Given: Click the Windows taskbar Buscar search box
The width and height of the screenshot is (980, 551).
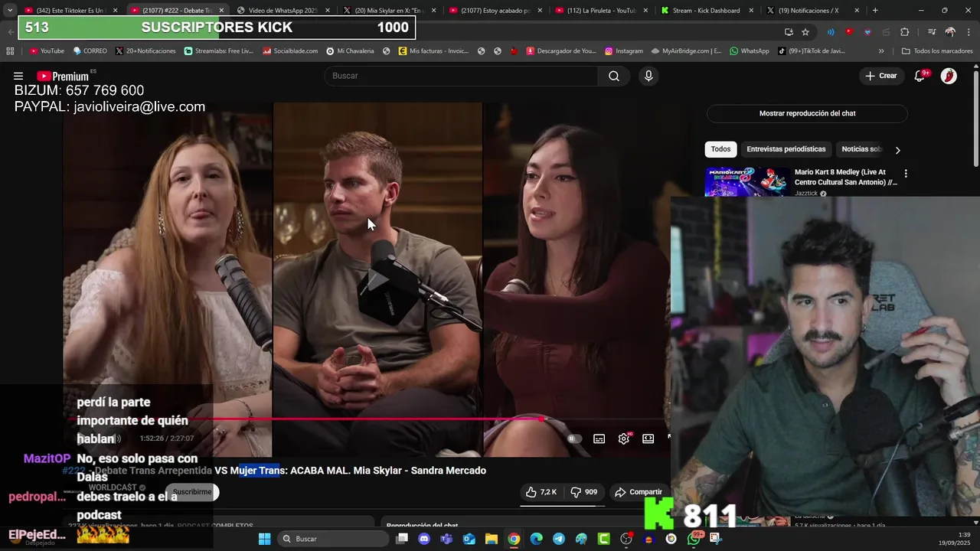Looking at the screenshot, I should pyautogui.click(x=332, y=539).
